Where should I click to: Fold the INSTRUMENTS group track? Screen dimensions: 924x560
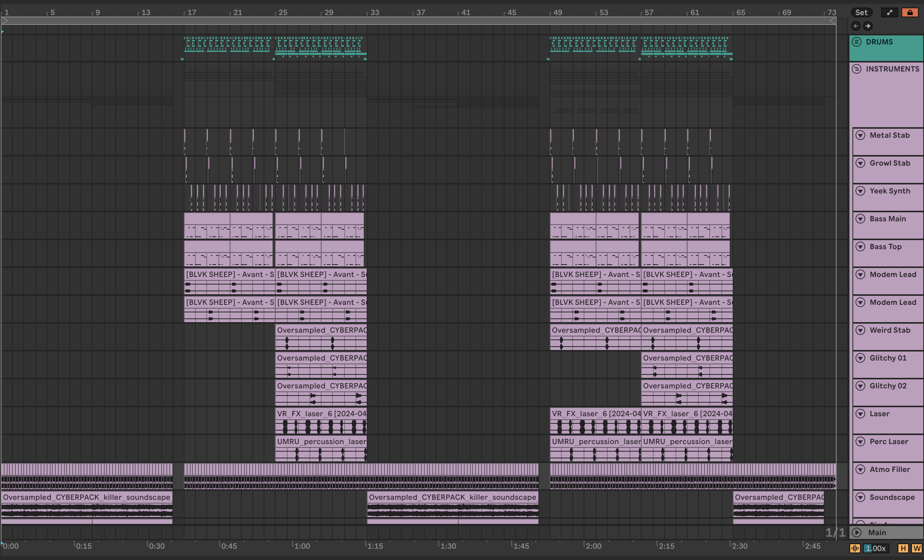point(857,69)
